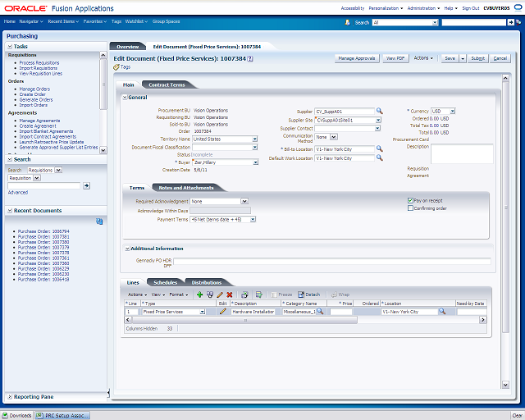Click the Submit button
Screen dimensions: 525x420
pos(477,58)
